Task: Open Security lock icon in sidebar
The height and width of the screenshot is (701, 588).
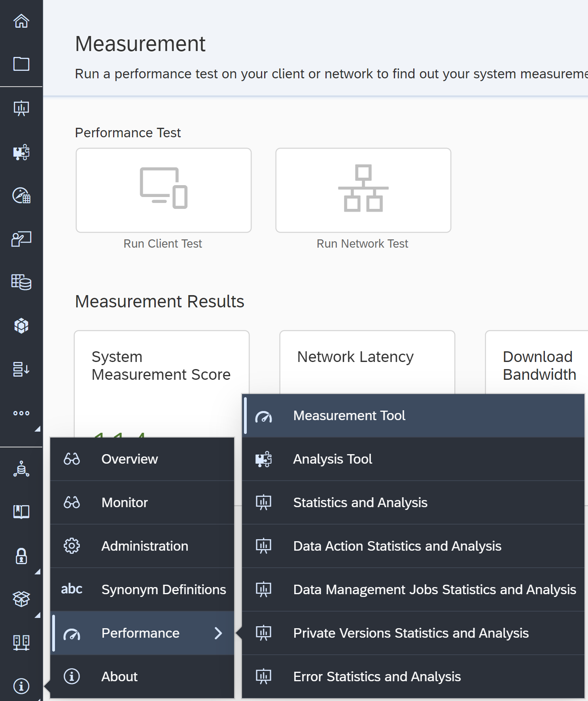Action: click(21, 556)
